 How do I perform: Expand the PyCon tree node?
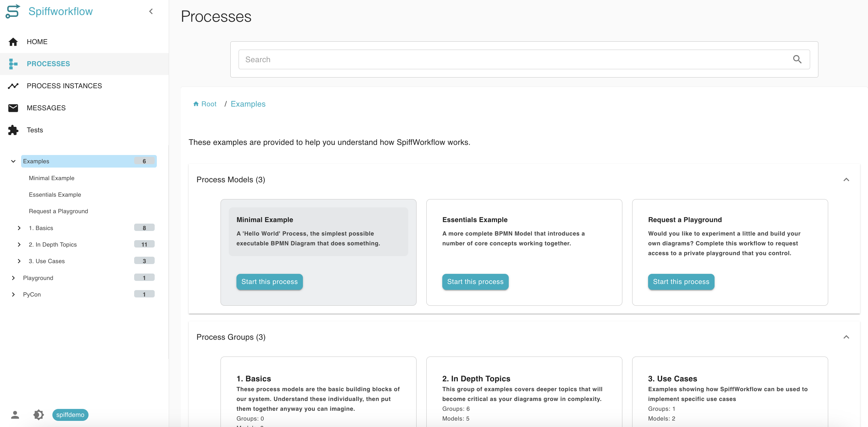click(13, 294)
